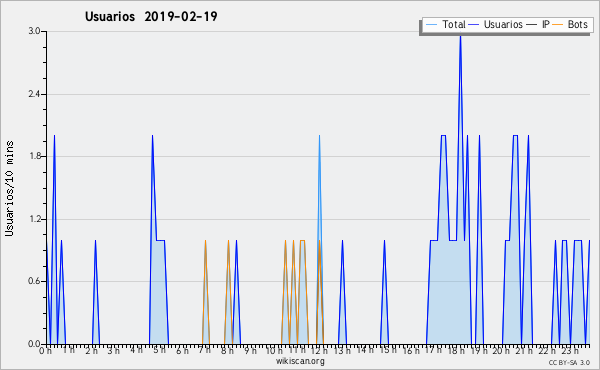Click the x-axis label '9 h'
Image resolution: width=600 pixels, height=370 pixels.
point(250,351)
